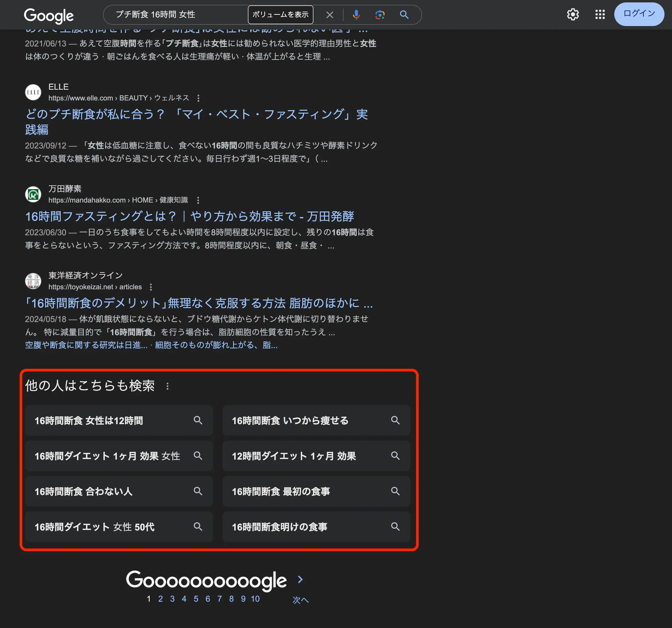The height and width of the screenshot is (628, 672).
Task: Go to results page 3
Action: 172,599
